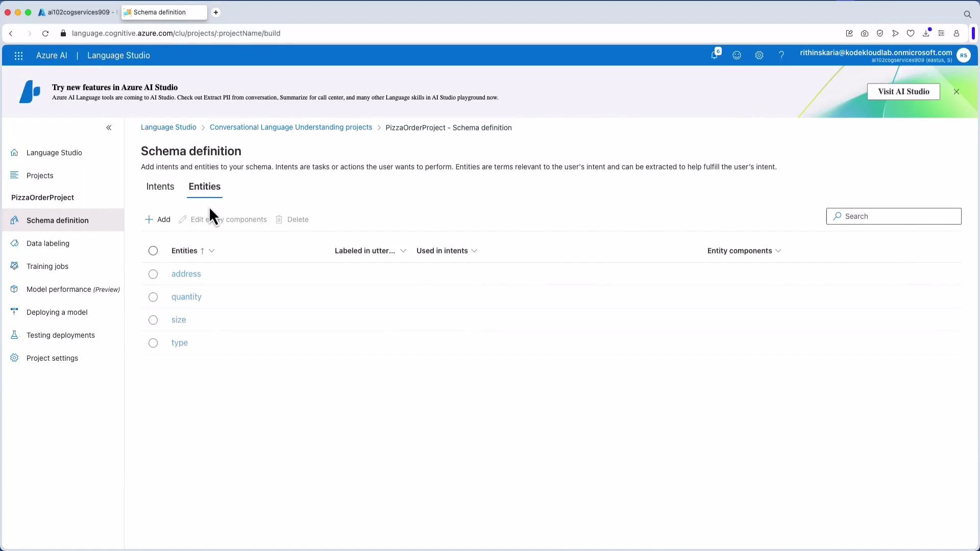Open the notifications bell with 6 alerts
This screenshot has height=551, width=980.
click(x=715, y=55)
